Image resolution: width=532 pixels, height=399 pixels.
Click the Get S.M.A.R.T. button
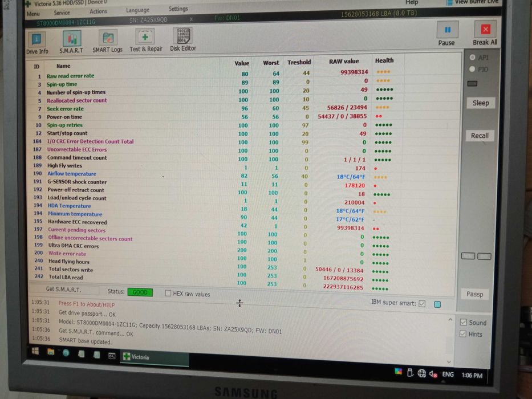click(x=63, y=290)
